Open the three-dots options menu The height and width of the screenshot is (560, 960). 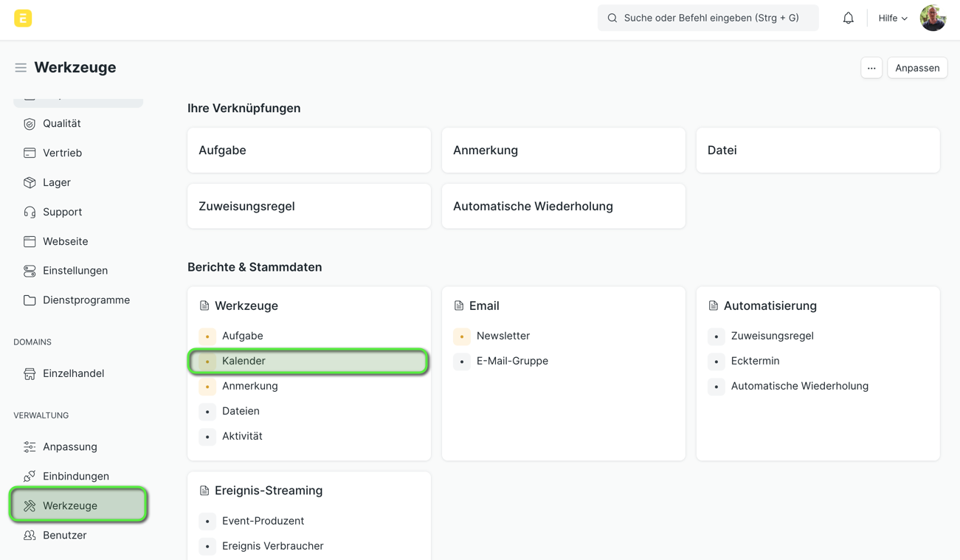click(x=871, y=68)
